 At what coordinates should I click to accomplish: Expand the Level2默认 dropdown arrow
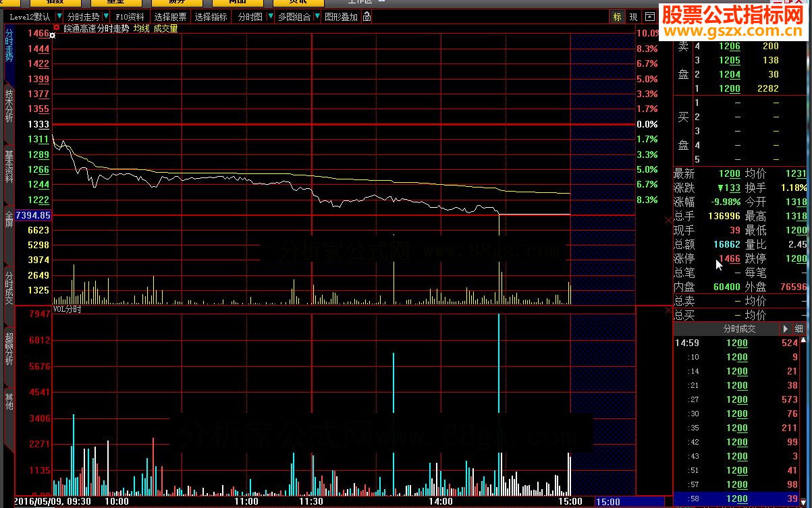pos(59,17)
